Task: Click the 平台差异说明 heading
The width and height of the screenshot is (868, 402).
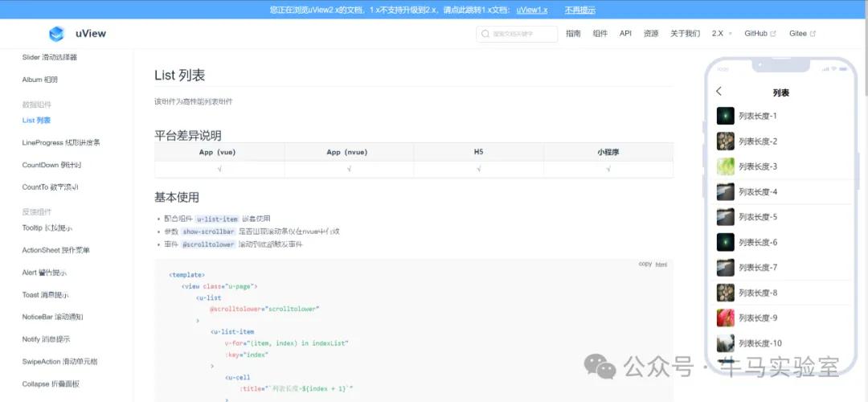Action: click(x=188, y=135)
